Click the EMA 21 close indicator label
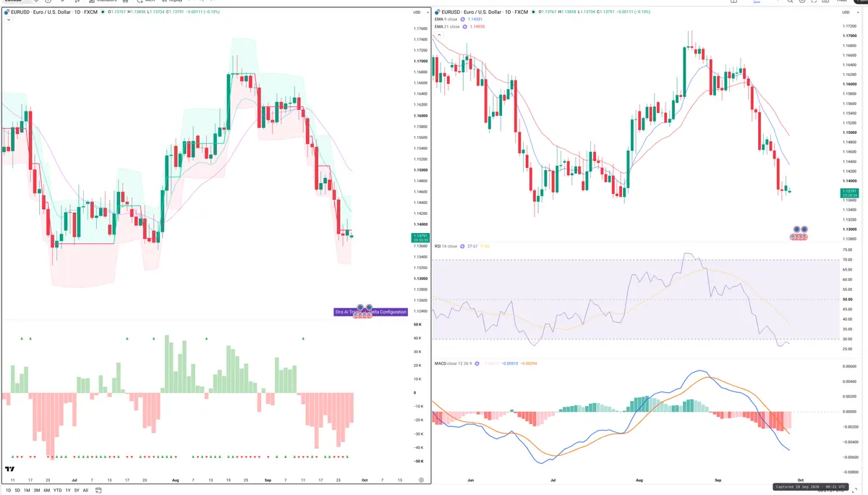Viewport: 868px width, 495px height. tap(446, 27)
